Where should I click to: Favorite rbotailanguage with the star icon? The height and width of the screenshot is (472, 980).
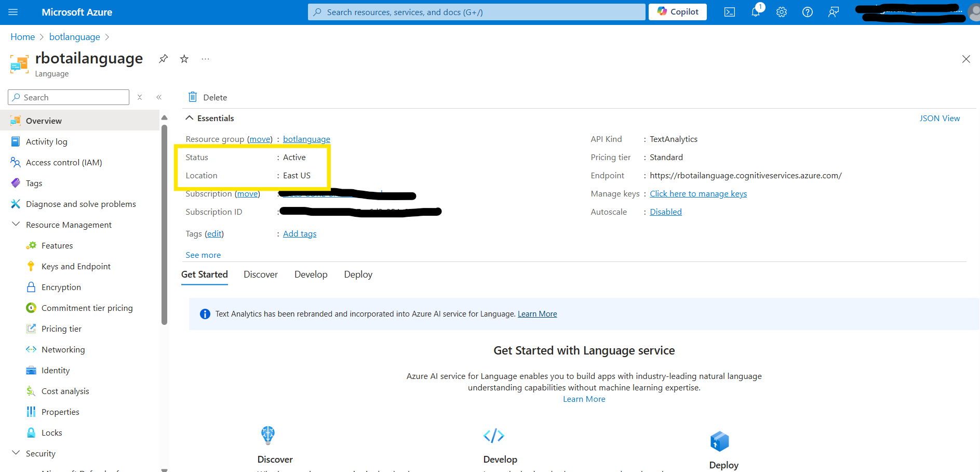(184, 59)
